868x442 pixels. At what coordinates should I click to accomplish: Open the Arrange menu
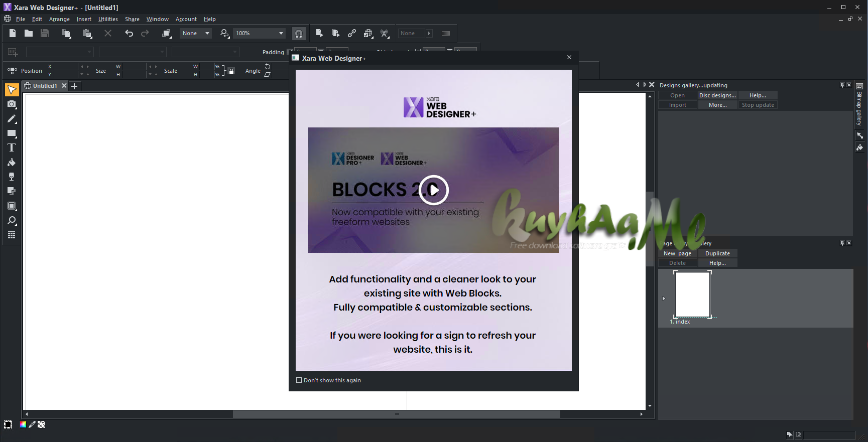59,19
